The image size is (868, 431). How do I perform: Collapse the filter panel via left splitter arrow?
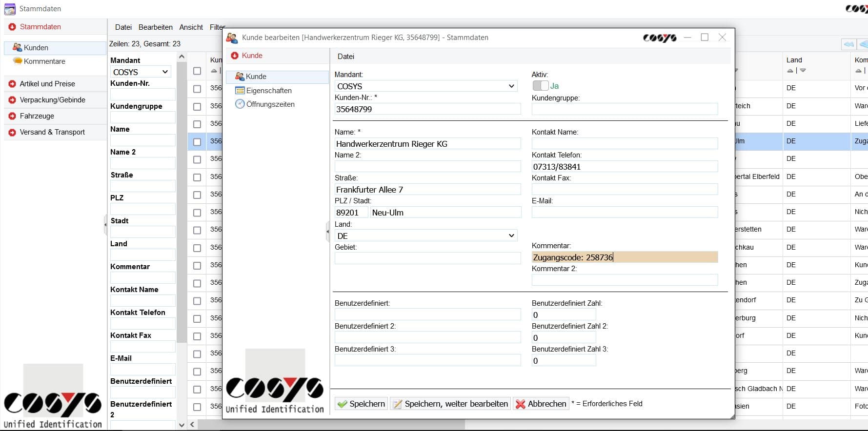click(x=105, y=225)
